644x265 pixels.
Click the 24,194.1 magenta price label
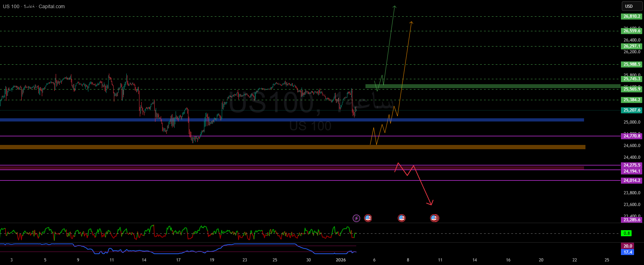coord(632,171)
